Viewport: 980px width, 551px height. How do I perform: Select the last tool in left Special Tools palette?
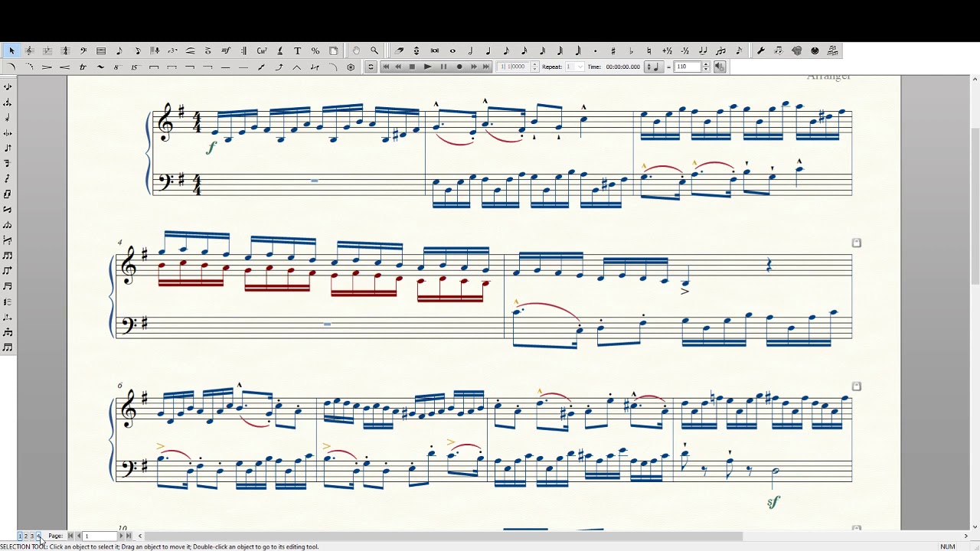[8, 347]
